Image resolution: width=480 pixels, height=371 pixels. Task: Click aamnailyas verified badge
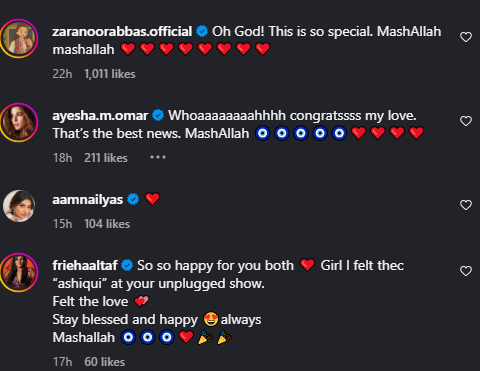[133, 199]
